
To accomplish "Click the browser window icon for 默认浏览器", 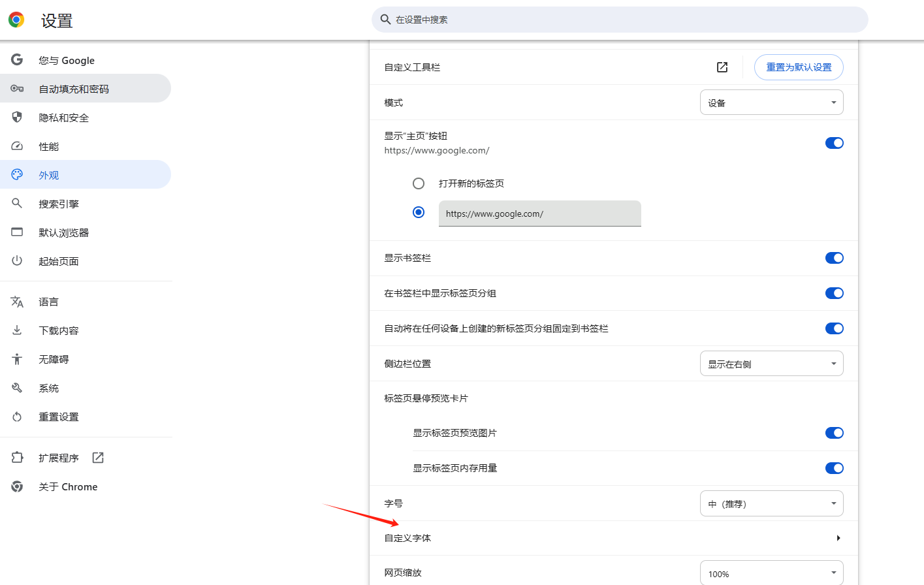I will 17,232.
